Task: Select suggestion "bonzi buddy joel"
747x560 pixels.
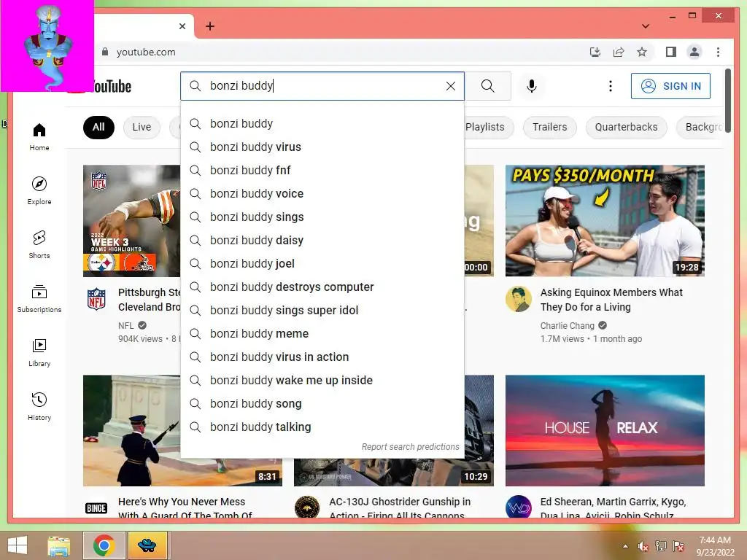Action: tap(322, 264)
